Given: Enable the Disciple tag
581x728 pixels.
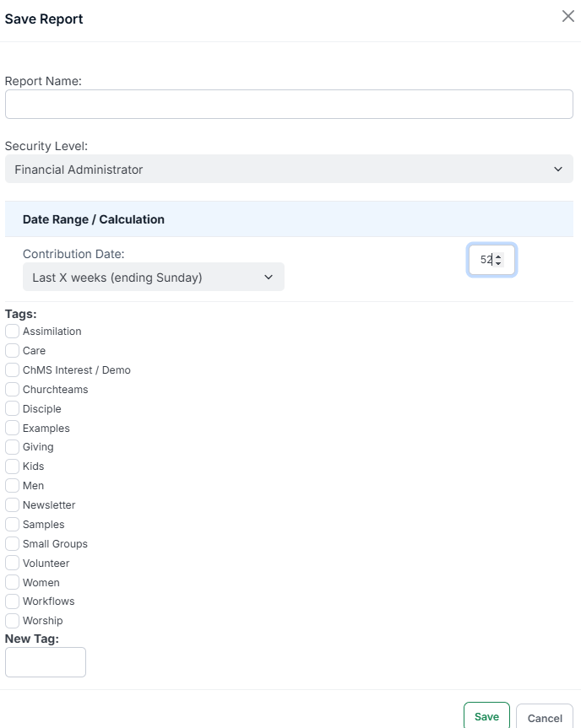Looking at the screenshot, I should (x=12, y=409).
